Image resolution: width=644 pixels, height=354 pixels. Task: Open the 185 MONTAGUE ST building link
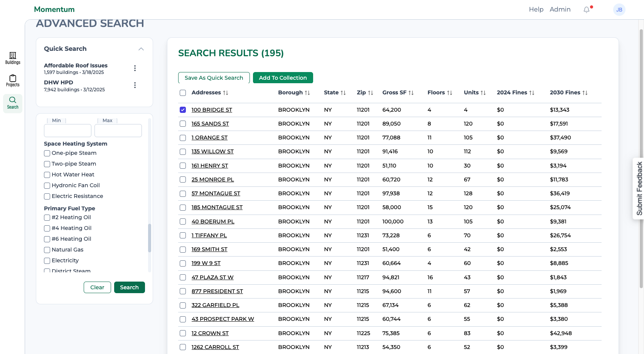coord(217,207)
